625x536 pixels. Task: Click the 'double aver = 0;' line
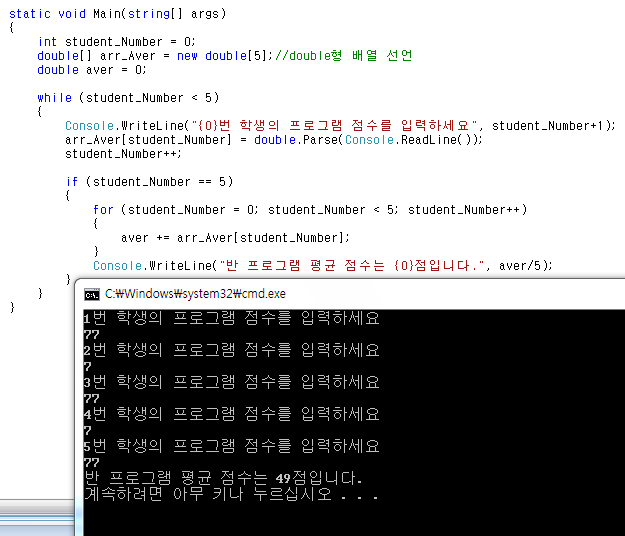pos(92,70)
